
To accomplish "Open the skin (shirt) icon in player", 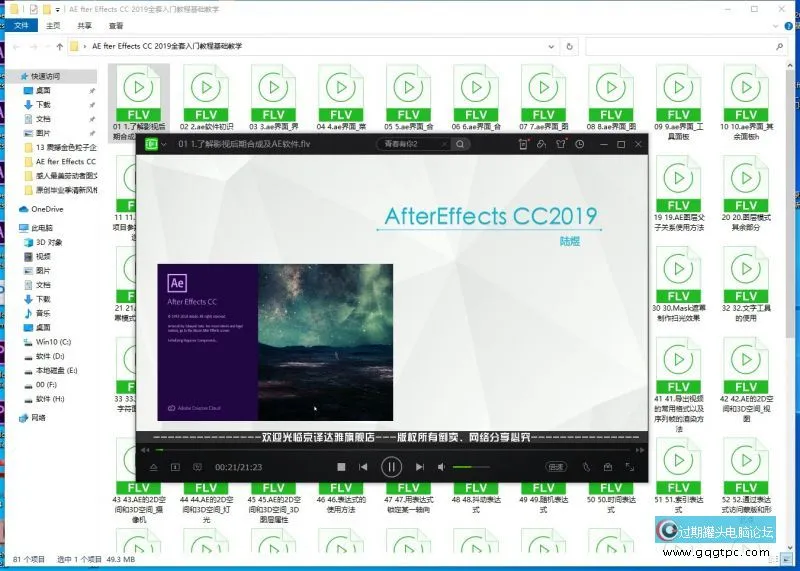I will point(560,145).
